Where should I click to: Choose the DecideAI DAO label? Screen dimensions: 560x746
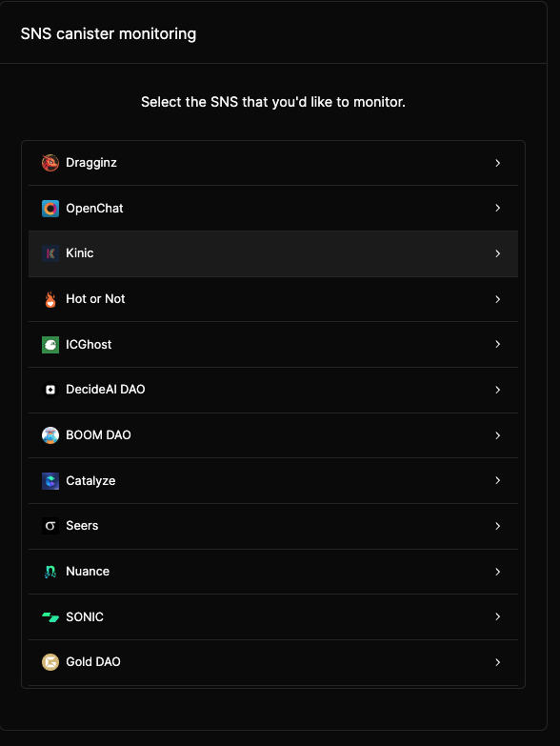pos(105,389)
